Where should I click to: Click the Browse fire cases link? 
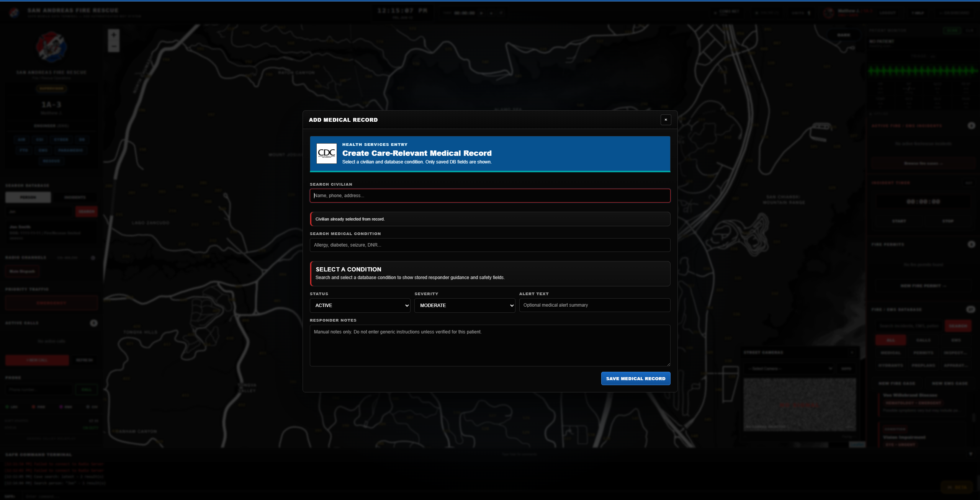(923, 163)
